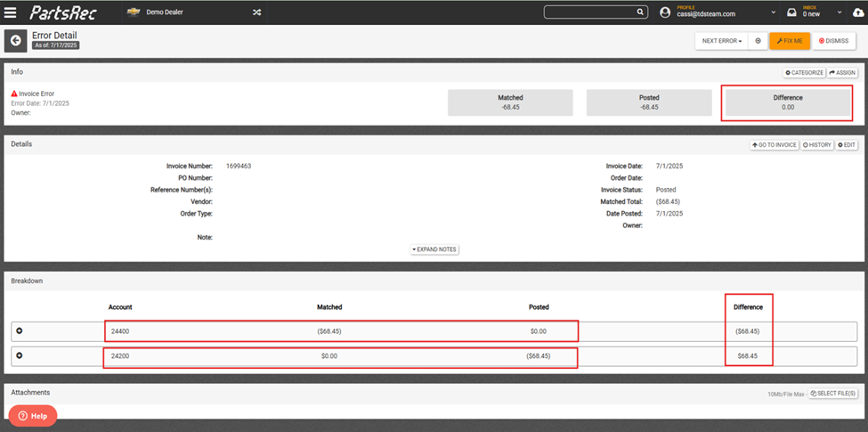Screen dimensions: 868x432
Task: Click the Invoice Error label
Action: pos(37,94)
